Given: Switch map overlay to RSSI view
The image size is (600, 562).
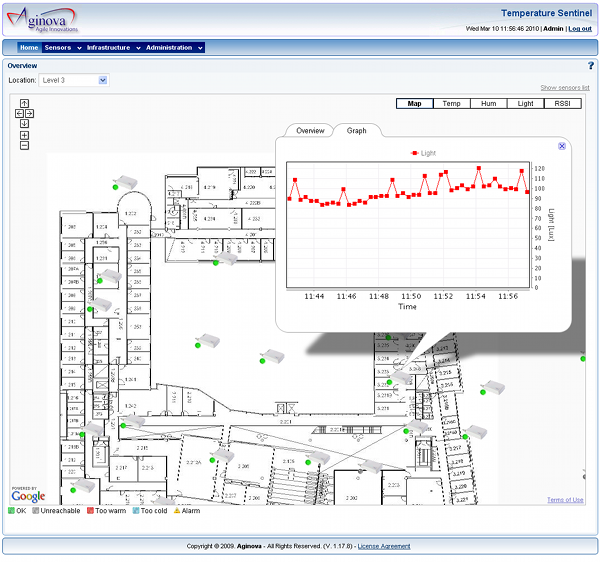Looking at the screenshot, I should [562, 103].
